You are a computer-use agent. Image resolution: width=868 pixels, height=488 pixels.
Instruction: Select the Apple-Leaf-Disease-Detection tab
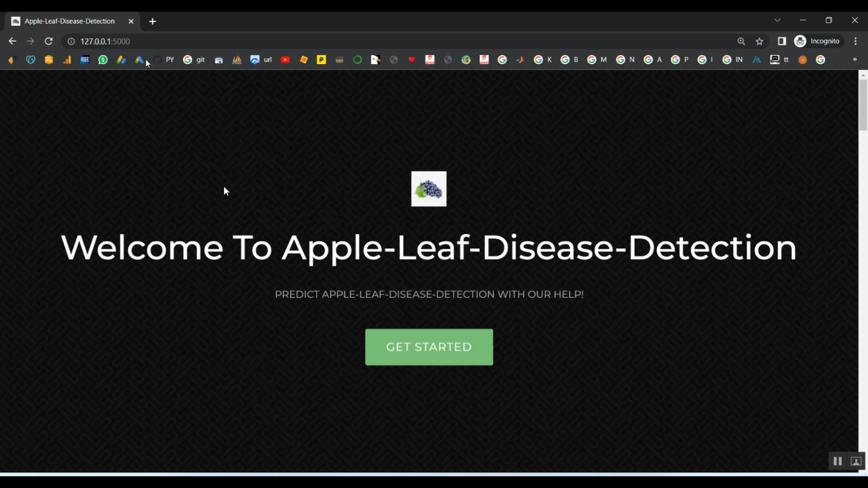pyautogui.click(x=69, y=21)
